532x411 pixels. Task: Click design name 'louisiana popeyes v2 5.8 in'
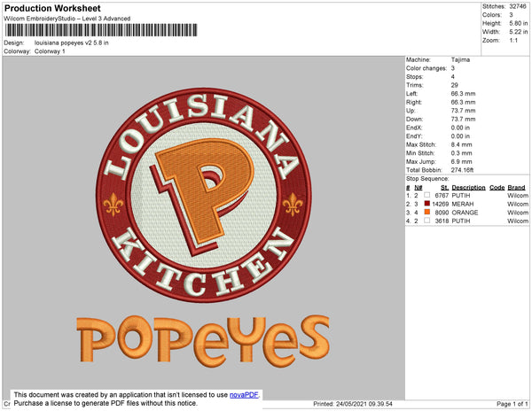[72, 43]
